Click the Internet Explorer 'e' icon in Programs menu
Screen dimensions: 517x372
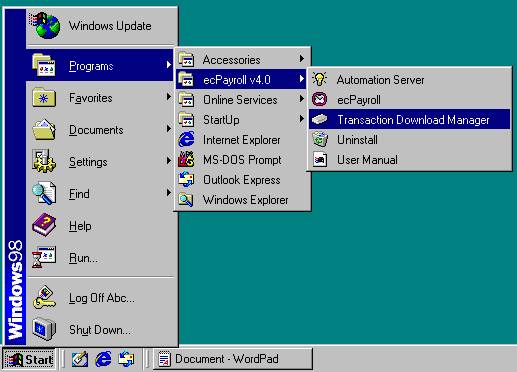pyautogui.click(x=186, y=139)
